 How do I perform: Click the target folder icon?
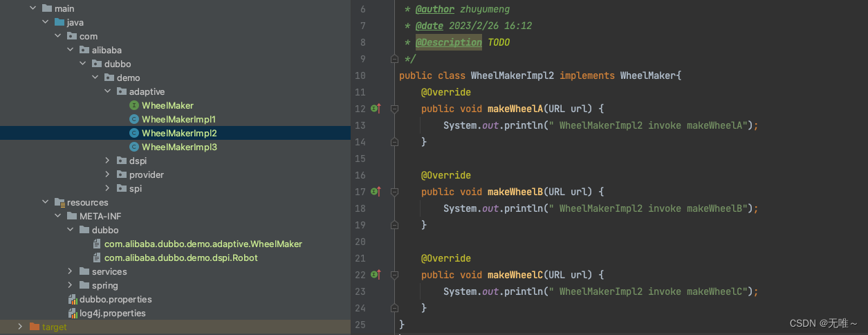[35, 327]
